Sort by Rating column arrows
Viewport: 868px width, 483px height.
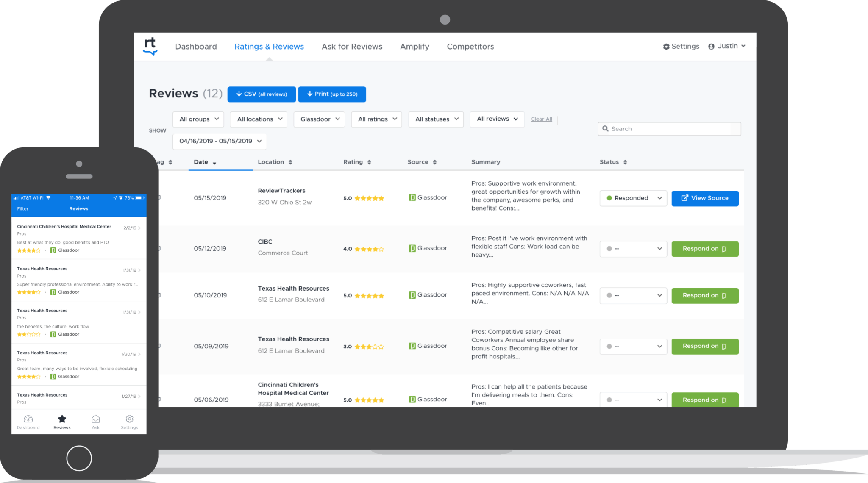tap(369, 162)
